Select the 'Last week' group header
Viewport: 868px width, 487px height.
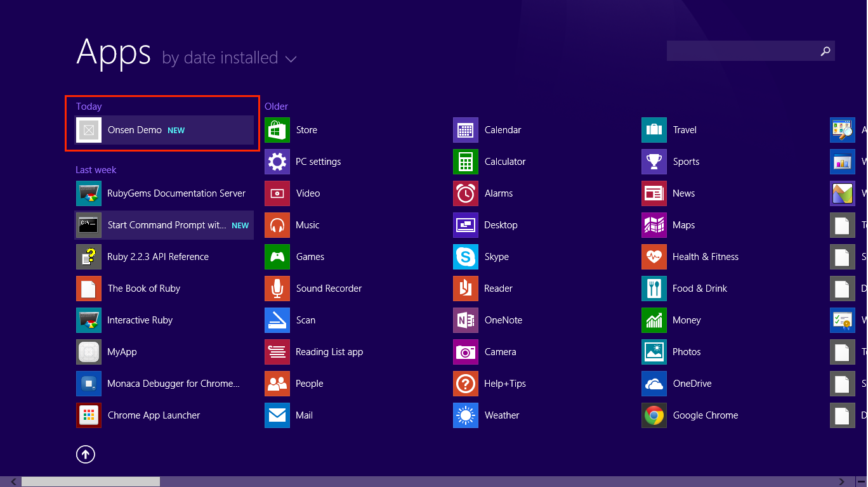point(96,170)
